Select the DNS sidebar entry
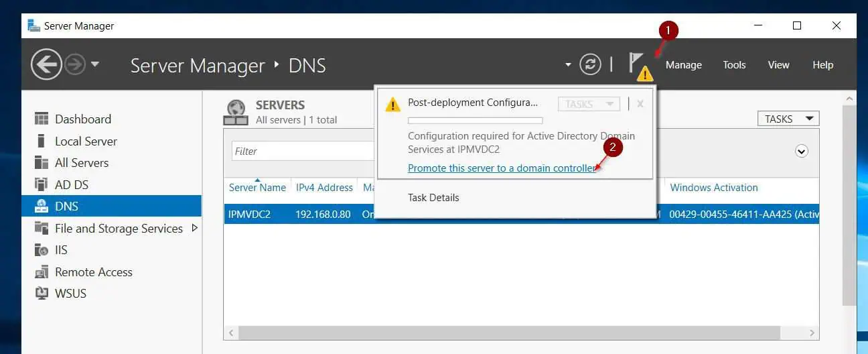Screen dimensions: 868x354 pyautogui.click(x=111, y=206)
